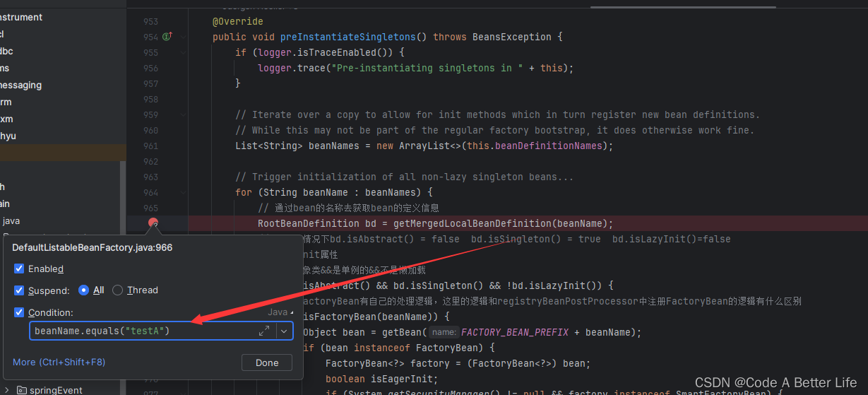Click the springEvent folder icon

click(22, 390)
